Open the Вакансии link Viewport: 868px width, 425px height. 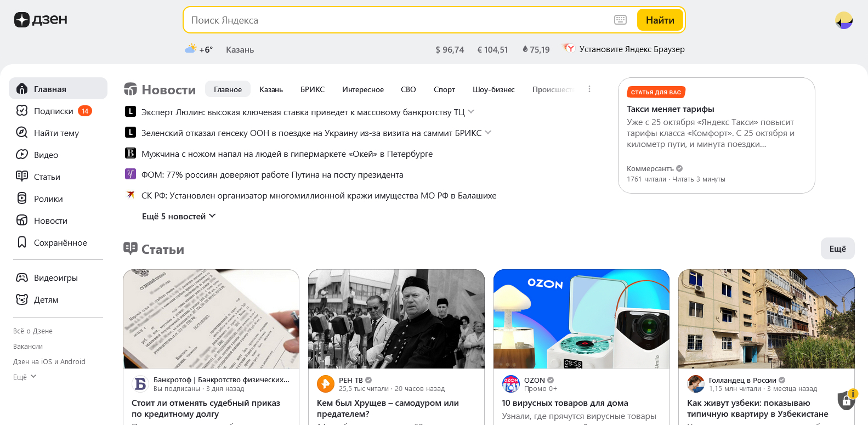[28, 347]
